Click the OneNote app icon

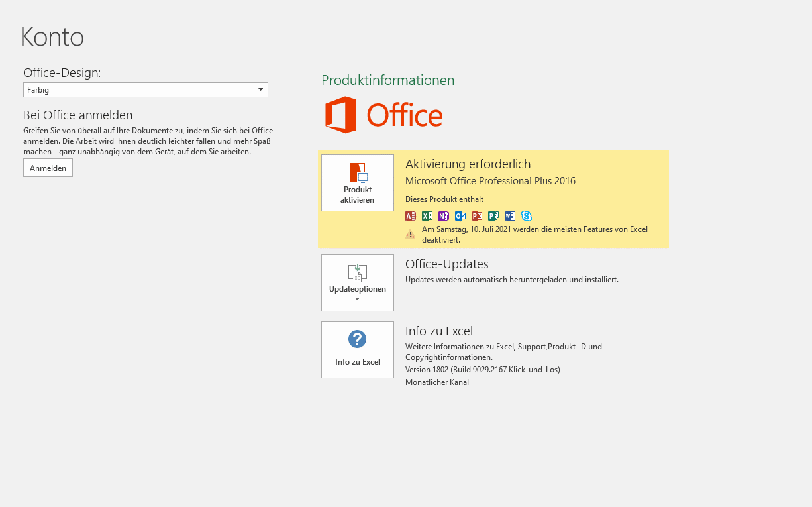(444, 215)
